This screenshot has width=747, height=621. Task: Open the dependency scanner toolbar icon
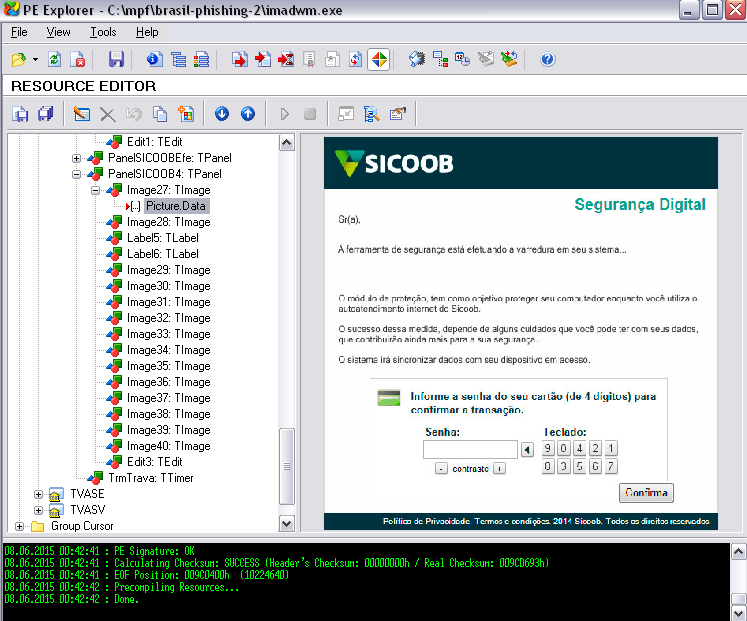(x=440, y=60)
